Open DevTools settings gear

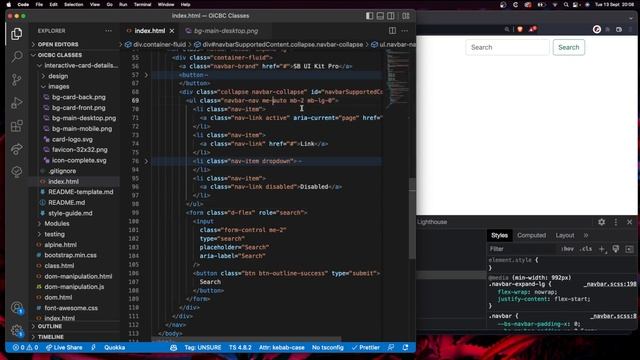[x=602, y=222]
